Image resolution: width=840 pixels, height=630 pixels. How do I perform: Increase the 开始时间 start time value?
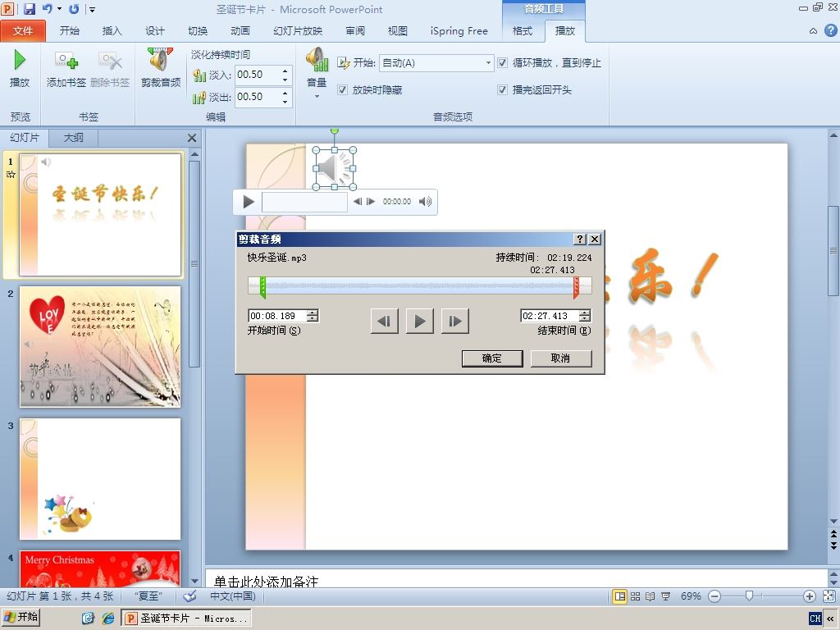pyautogui.click(x=313, y=313)
